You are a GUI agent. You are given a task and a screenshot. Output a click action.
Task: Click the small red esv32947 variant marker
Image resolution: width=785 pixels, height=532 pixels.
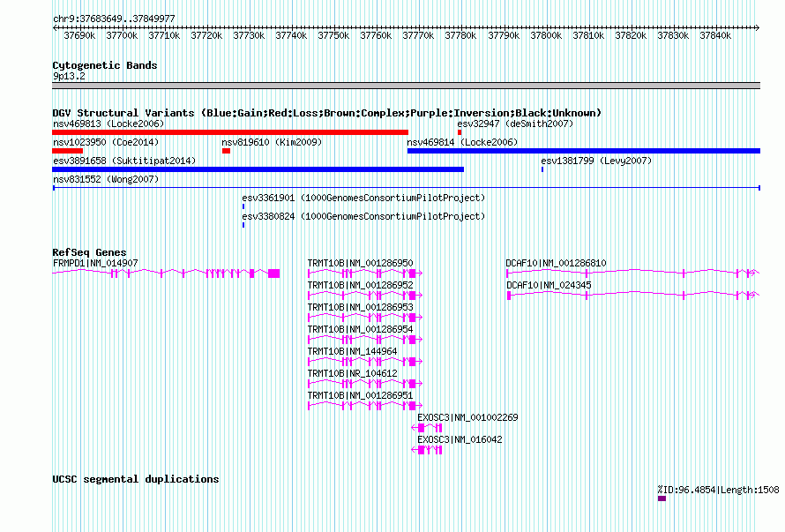(x=460, y=132)
